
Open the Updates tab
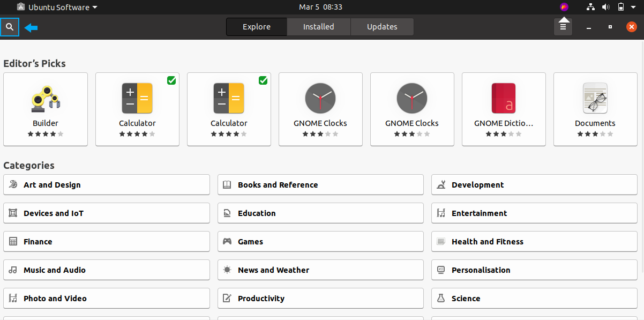tap(382, 27)
